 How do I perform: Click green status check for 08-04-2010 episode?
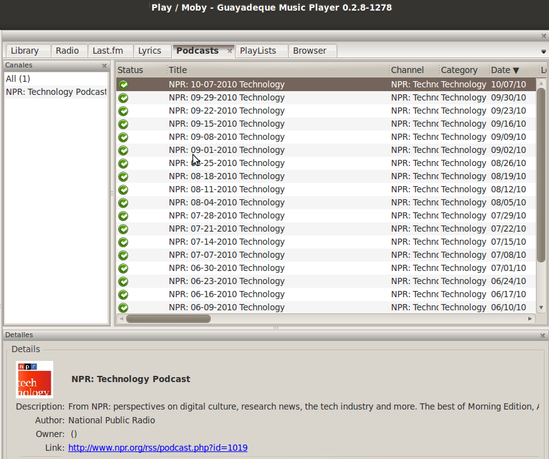coord(123,203)
